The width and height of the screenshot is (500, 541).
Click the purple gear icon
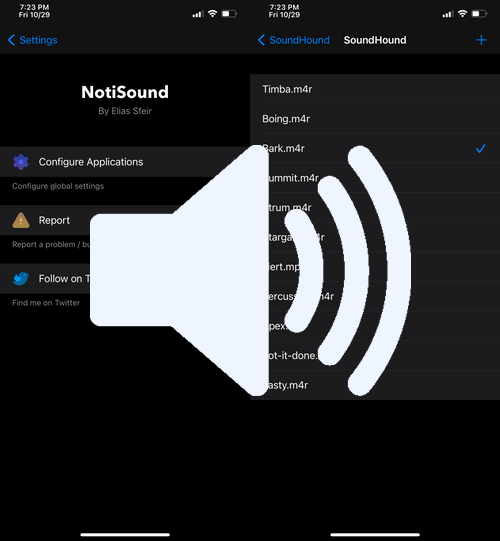(x=21, y=162)
